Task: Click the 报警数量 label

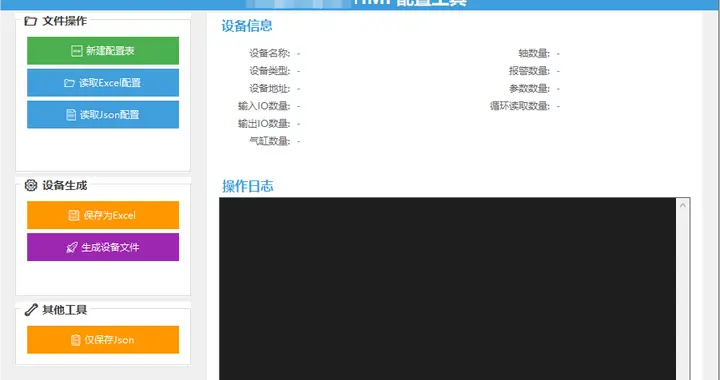Action: (529, 71)
